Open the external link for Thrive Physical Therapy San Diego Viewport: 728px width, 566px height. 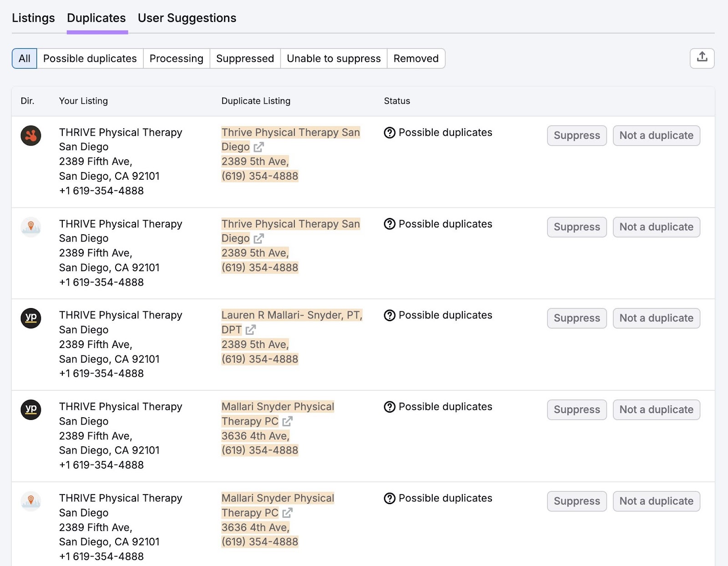[x=259, y=147]
